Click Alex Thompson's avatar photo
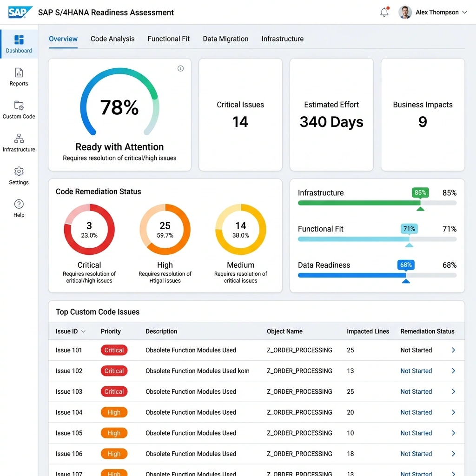 pos(405,12)
